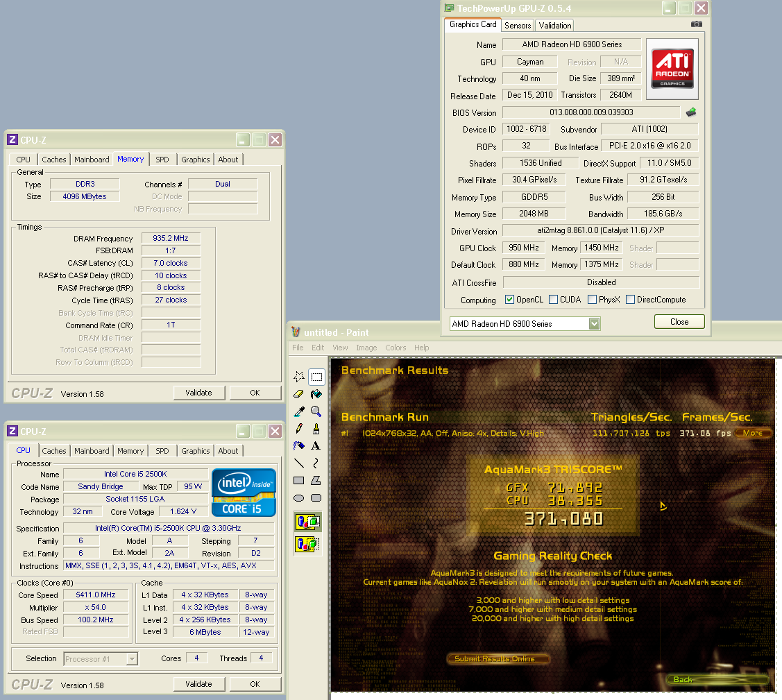Screen dimensions: 782x700
Task: Click OK in the Memory CPU-Z window
Action: pos(255,393)
